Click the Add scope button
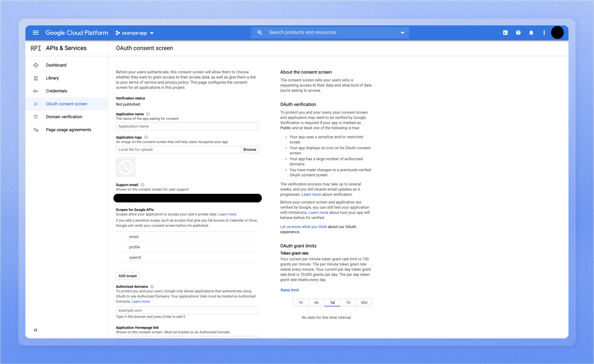 127,276
